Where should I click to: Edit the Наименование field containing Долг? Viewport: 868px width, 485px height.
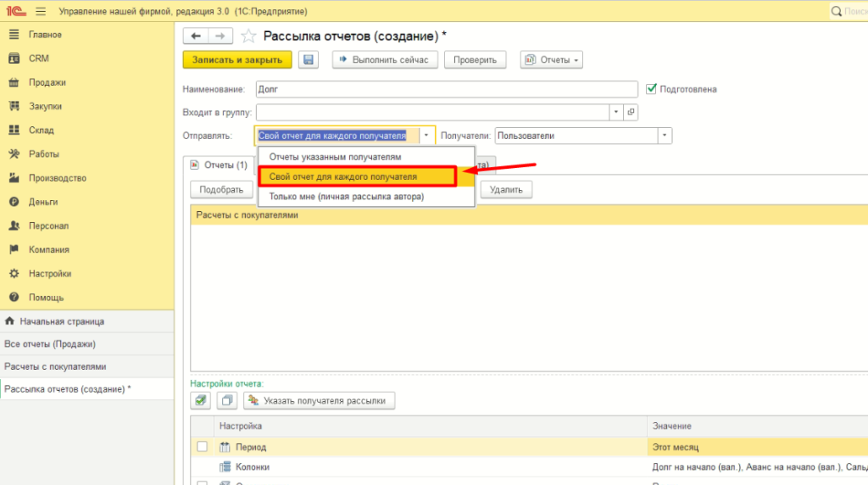447,89
